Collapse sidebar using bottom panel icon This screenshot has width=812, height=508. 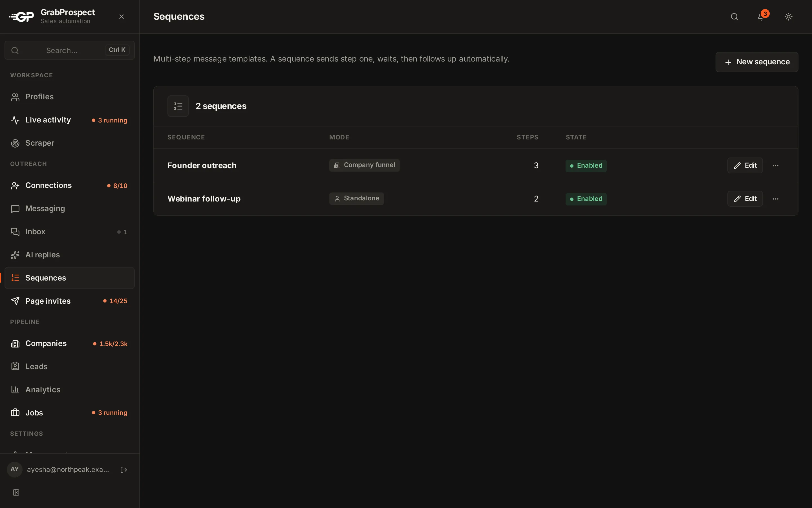click(x=16, y=492)
